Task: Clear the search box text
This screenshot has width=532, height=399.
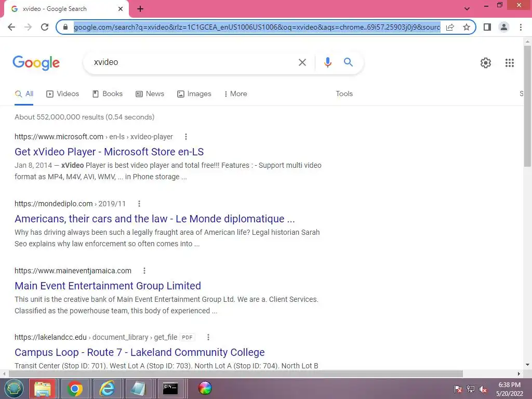Action: tap(302, 62)
